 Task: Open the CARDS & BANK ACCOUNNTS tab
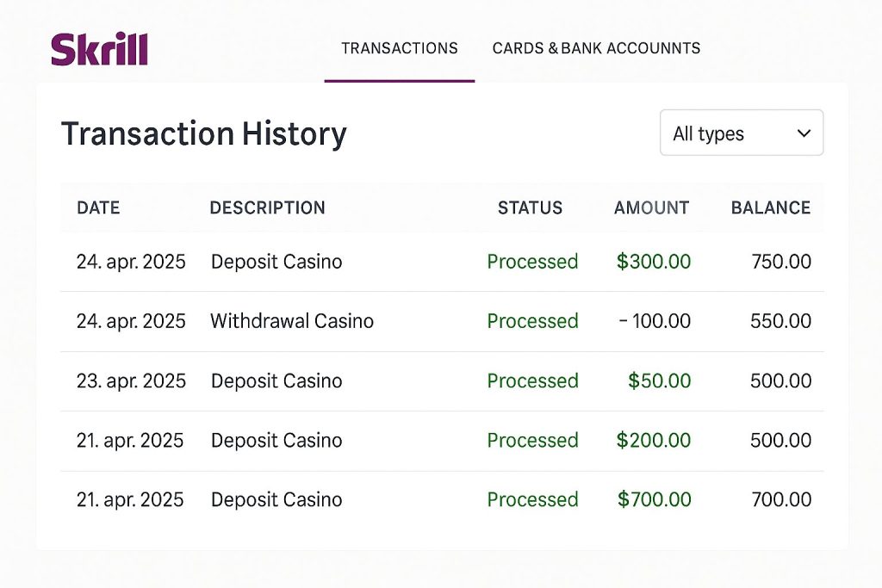[596, 48]
